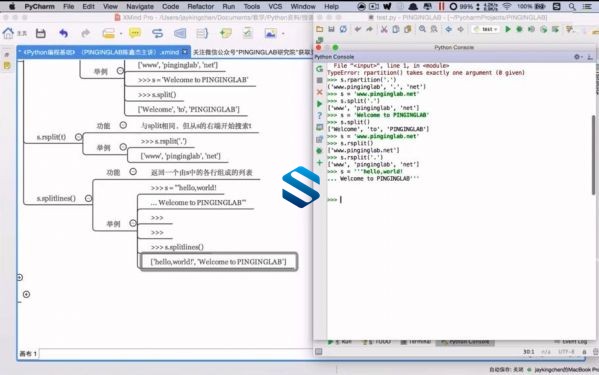Add new console with green plus
This screenshot has height=375, width=599.
click(319, 163)
